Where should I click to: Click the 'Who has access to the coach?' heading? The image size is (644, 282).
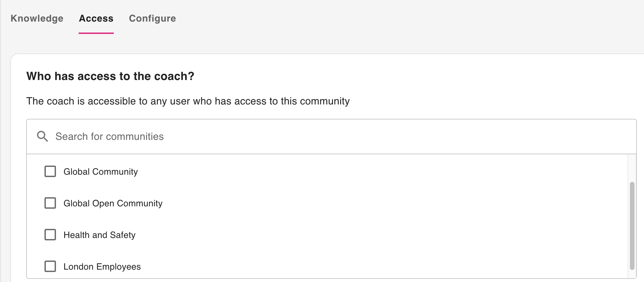point(110,76)
